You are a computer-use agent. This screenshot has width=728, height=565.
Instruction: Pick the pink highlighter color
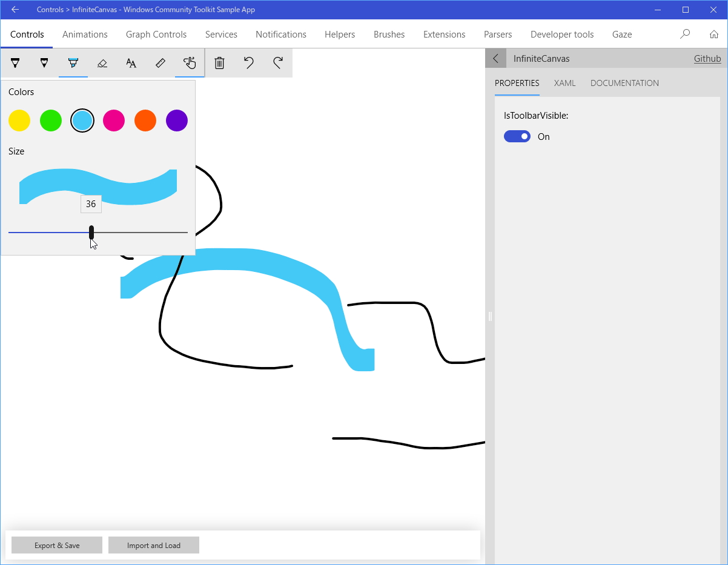point(114,121)
